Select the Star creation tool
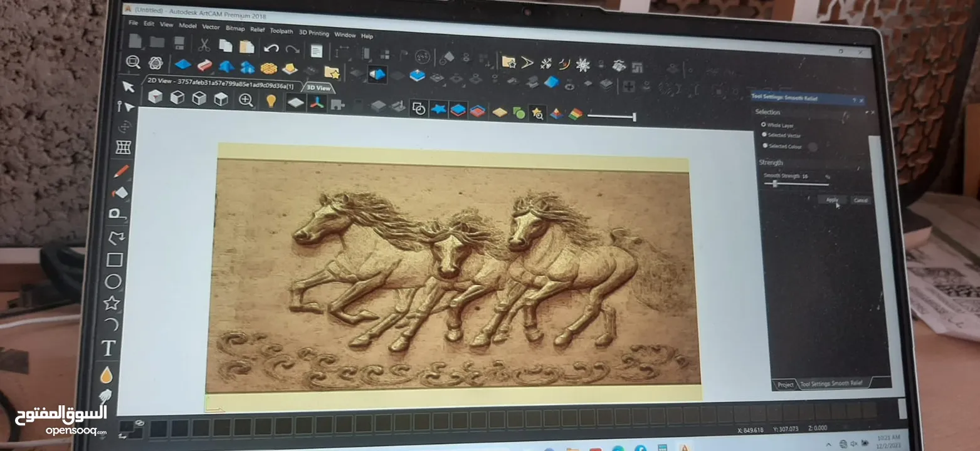980x451 pixels. click(112, 303)
